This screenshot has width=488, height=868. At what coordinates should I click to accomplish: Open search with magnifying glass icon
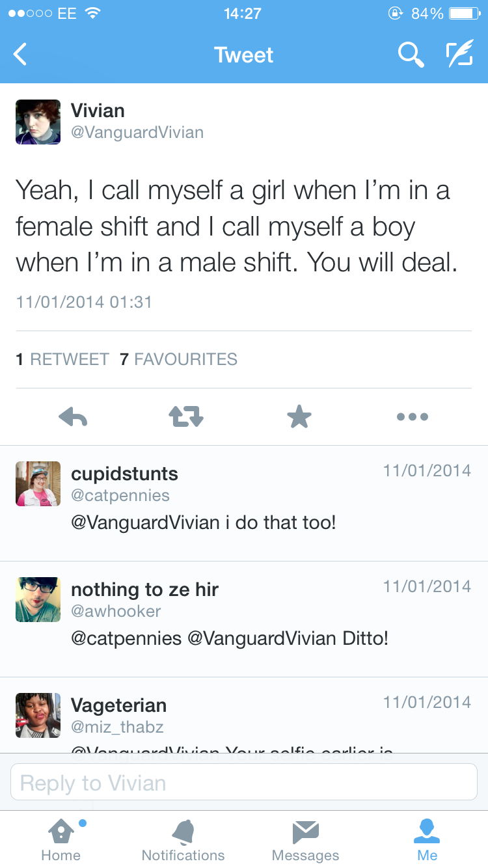coord(411,55)
